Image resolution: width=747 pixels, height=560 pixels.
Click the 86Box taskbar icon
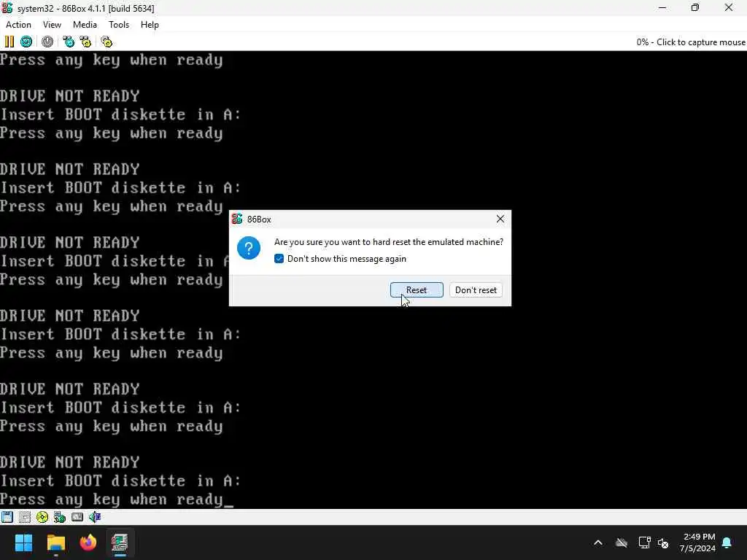pos(120,542)
